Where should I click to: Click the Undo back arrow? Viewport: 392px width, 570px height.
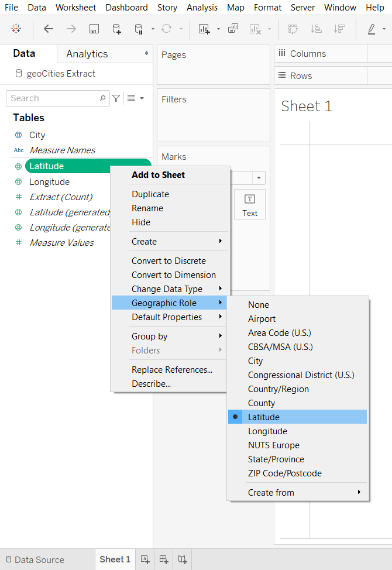[x=49, y=29]
